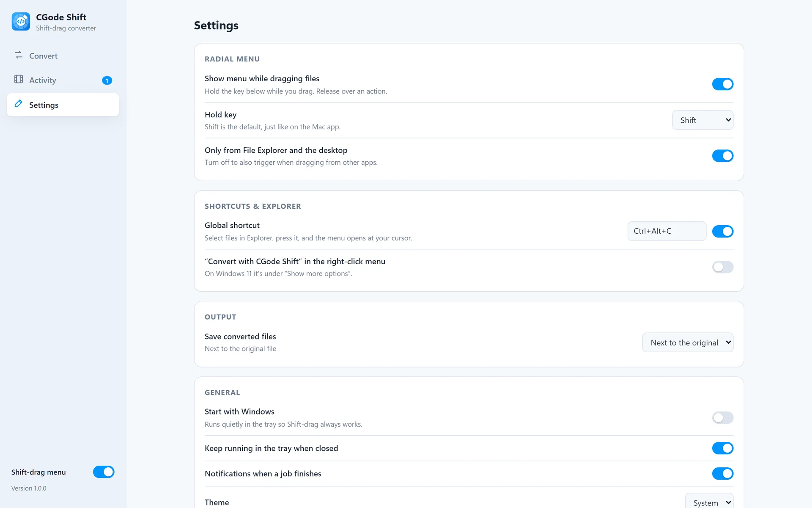Open the Convert page

click(63, 56)
